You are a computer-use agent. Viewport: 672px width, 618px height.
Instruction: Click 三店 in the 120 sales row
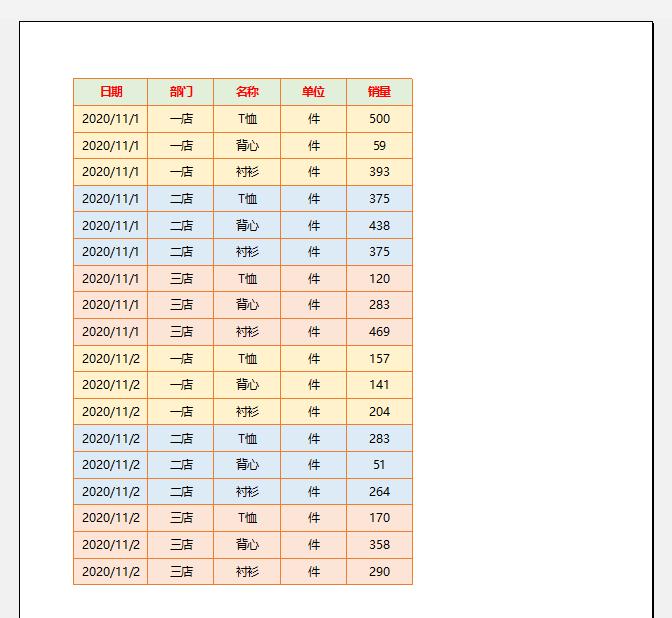point(180,279)
